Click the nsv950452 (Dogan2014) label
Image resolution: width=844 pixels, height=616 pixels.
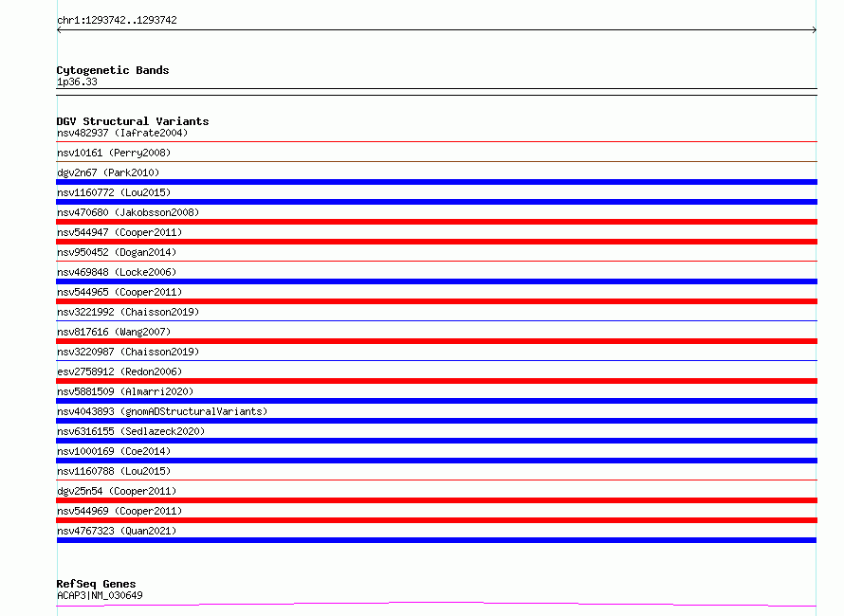coord(117,252)
